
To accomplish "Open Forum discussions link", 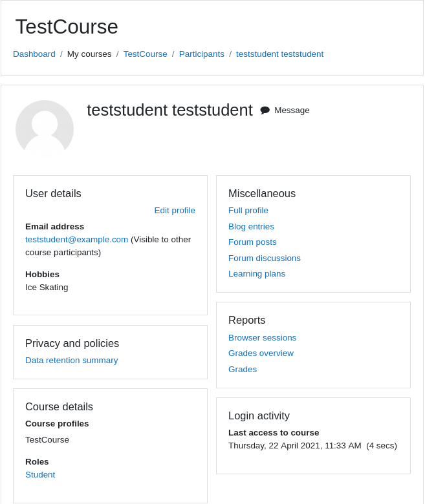I will [264, 258].
